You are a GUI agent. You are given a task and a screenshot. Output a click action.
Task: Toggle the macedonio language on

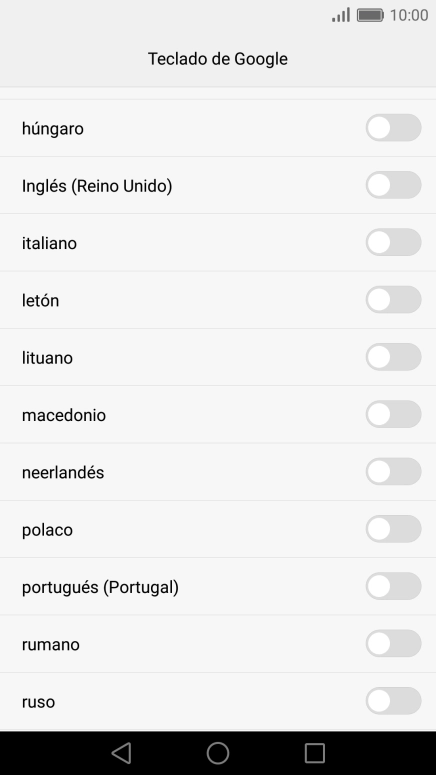pos(393,415)
